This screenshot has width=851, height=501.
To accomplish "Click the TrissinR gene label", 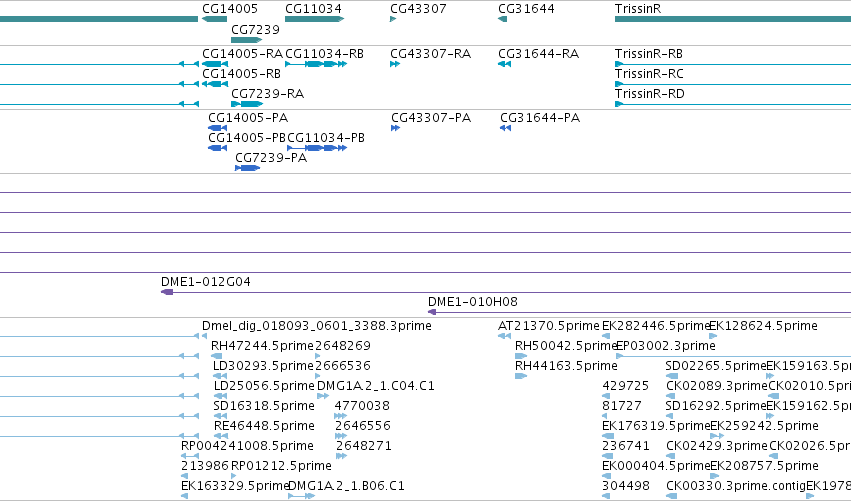I will (638, 9).
